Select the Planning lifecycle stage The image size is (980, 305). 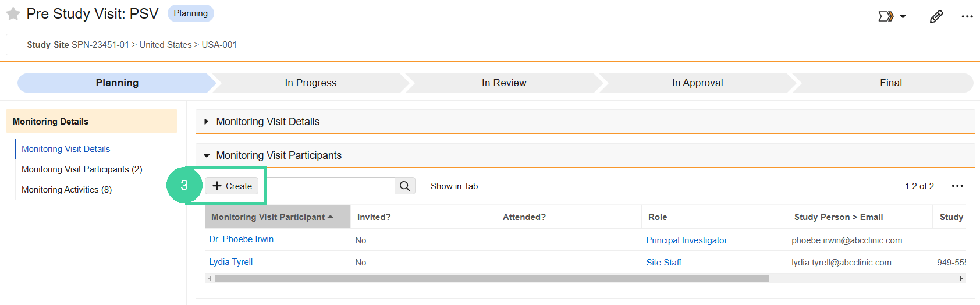pyautogui.click(x=117, y=83)
